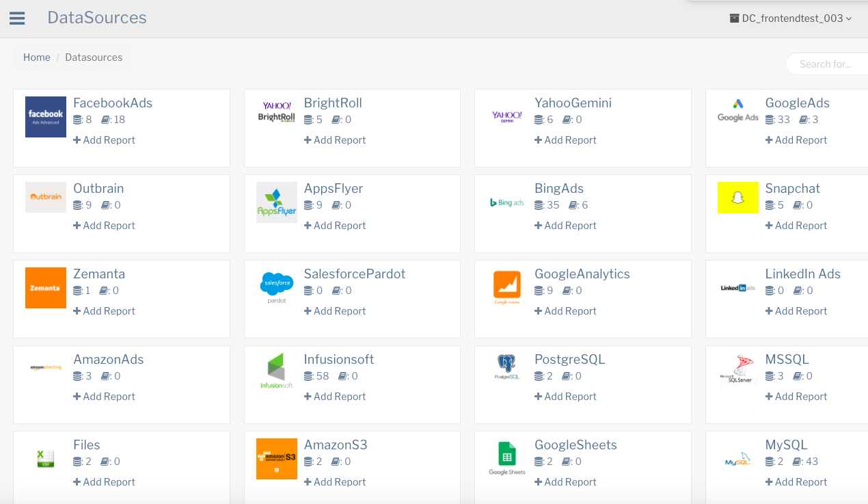Open the BingAds datasource title
Viewport: 868px width, 504px height.
559,189
